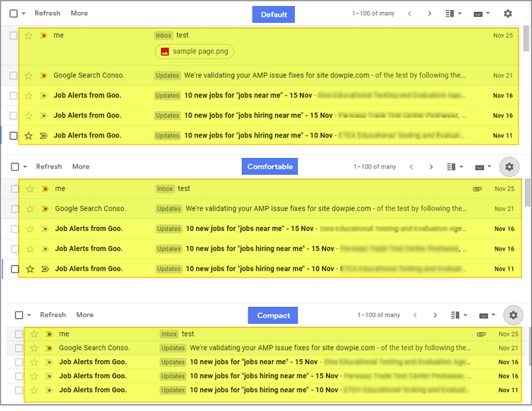Select Nov 11 Job Alerts checkbox in Default view
Viewport: 532px width, 411px height.
click(x=14, y=136)
